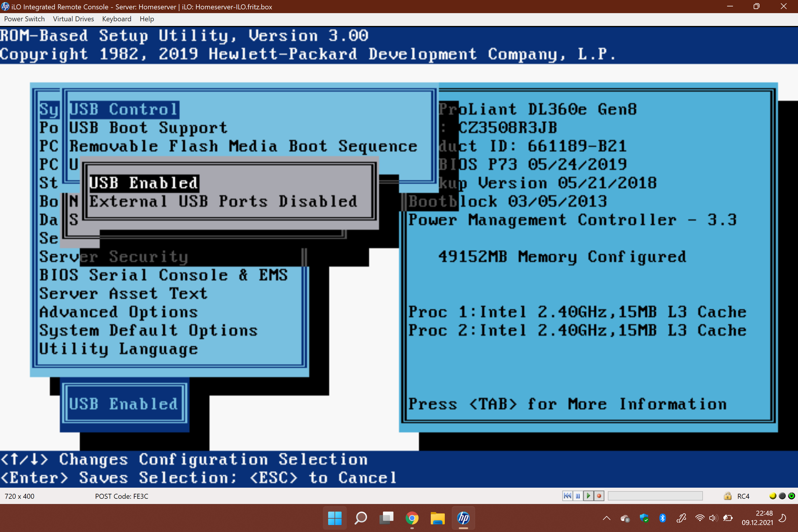This screenshot has height=532, width=798.
Task: Click the dark gray UID indicator light
Action: click(782, 496)
